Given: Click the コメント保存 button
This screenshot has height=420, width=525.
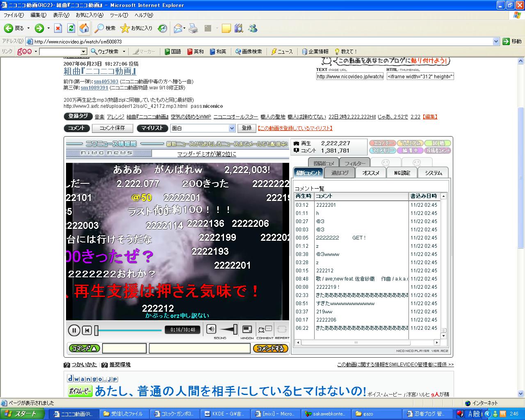Looking at the screenshot, I should click(112, 128).
